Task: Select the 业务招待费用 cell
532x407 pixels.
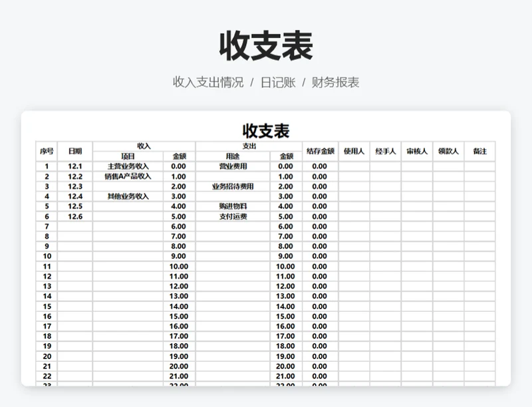Action: click(233, 186)
